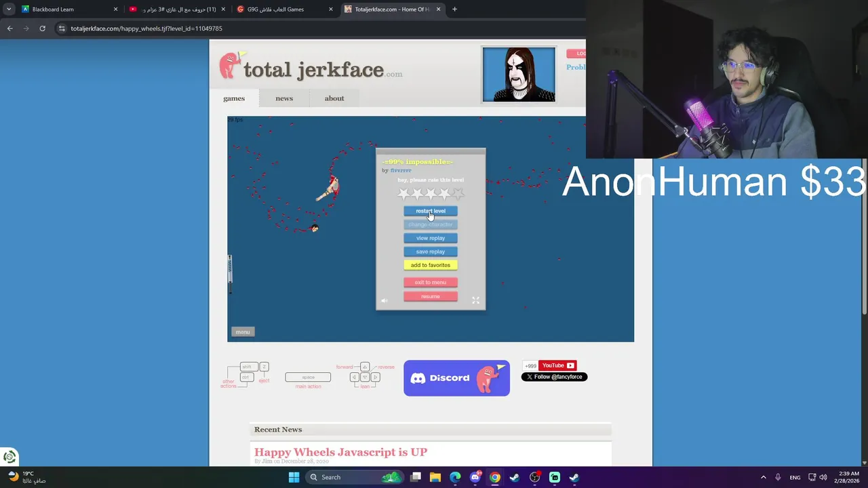Open a new browser tab
The height and width of the screenshot is (488, 868).
(454, 9)
